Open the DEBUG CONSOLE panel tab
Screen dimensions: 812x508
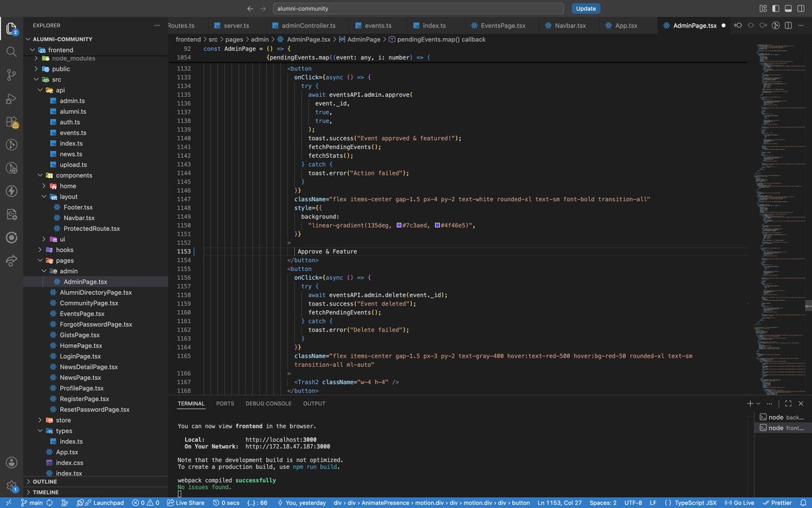269,404
